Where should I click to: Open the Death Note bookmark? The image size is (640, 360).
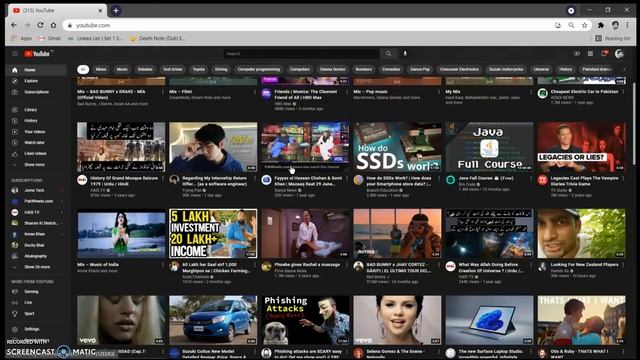158,38
